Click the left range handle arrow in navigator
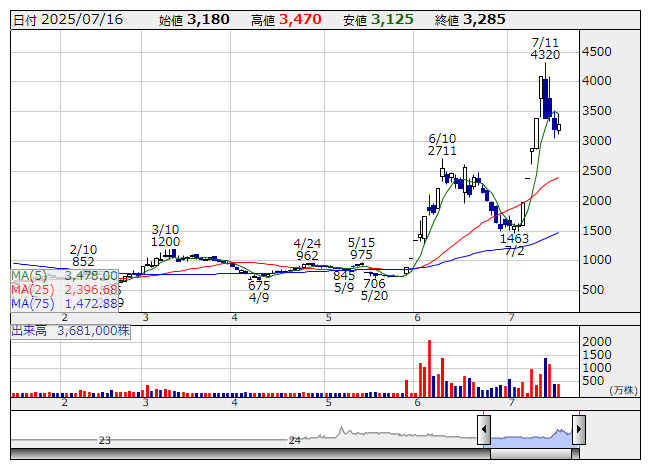The height and width of the screenshot is (470, 653). 484,431
